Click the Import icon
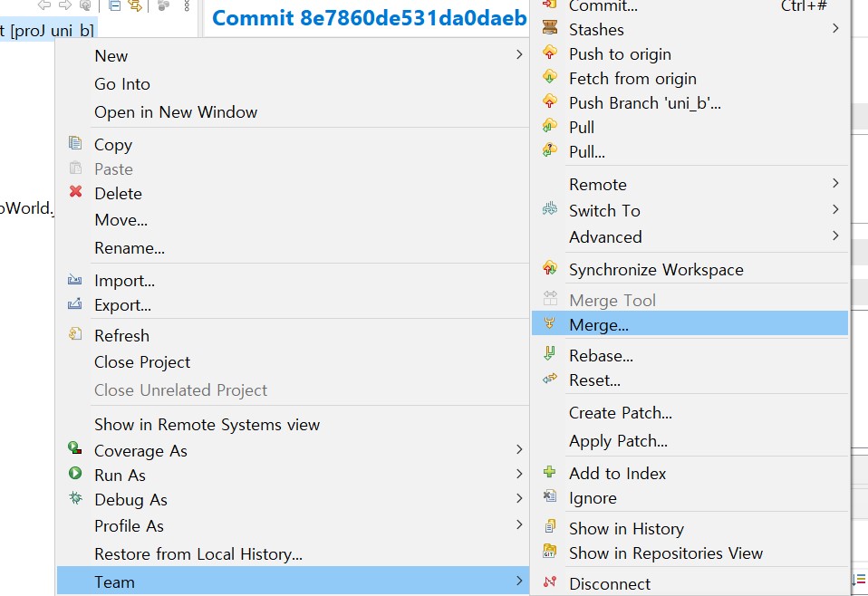 [x=74, y=280]
